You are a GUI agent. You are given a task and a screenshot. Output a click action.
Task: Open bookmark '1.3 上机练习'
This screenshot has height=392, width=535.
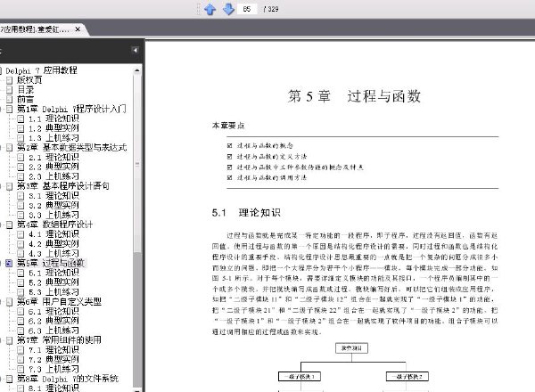pos(53,138)
